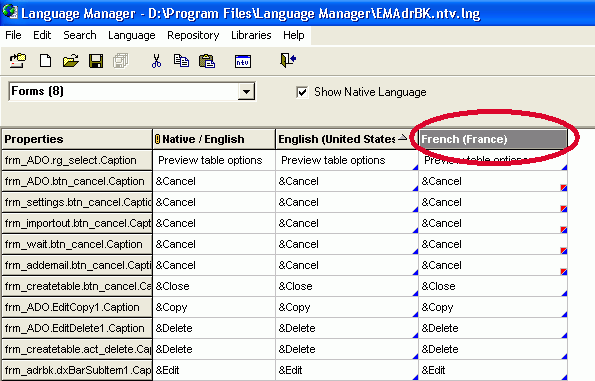Click the Language Manager globe icon in title bar
Image resolution: width=595 pixels, height=381 pixels.
9,11
